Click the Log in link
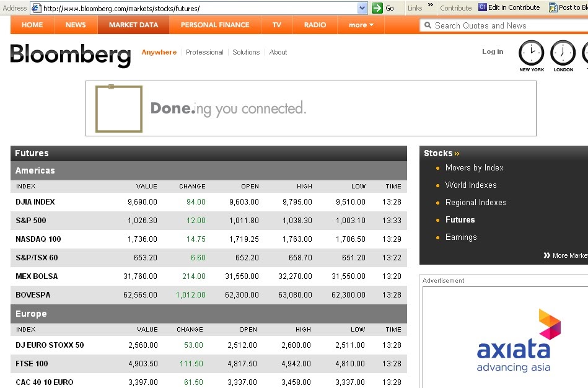 click(493, 52)
